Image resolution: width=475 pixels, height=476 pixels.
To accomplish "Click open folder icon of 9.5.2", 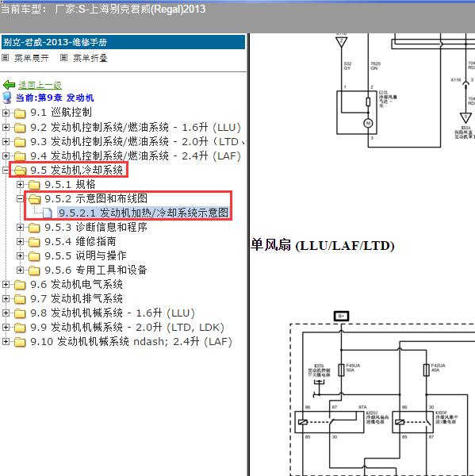I will coord(34,199).
